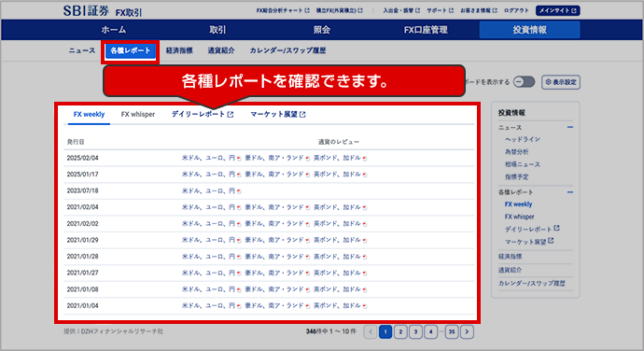Open 豪ドル、南ア・ランド link in 2021/01/27 row
644x351 pixels.
[274, 273]
